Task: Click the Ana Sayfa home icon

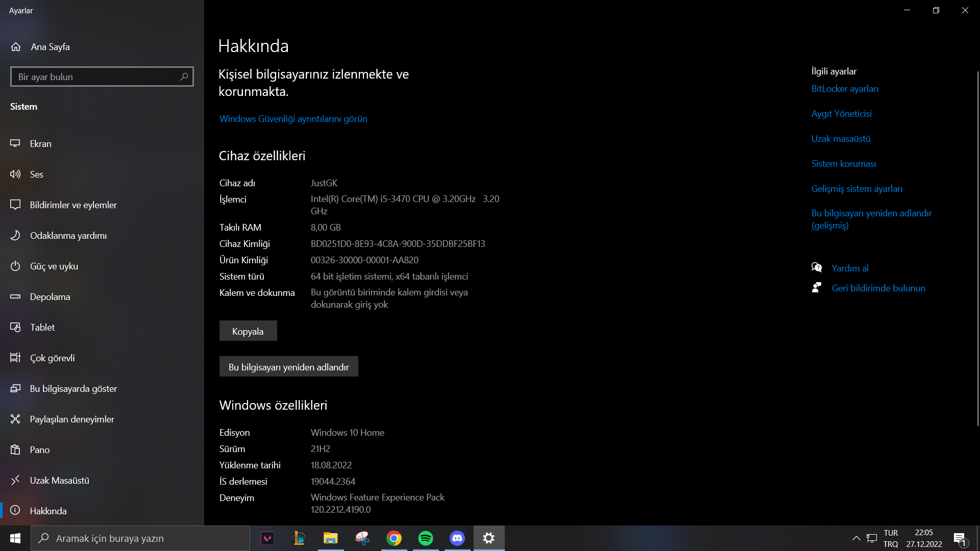Action: (16, 46)
